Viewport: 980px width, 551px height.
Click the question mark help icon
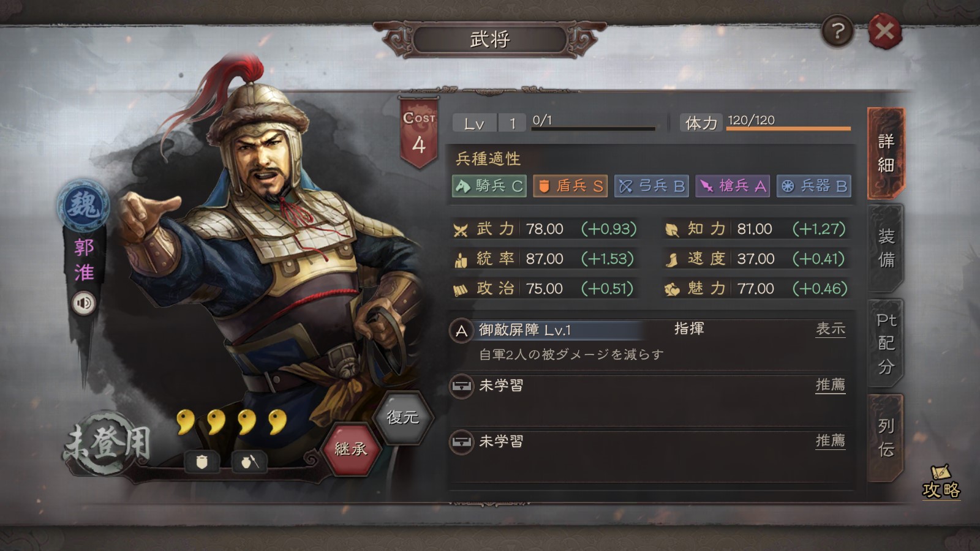tap(837, 31)
